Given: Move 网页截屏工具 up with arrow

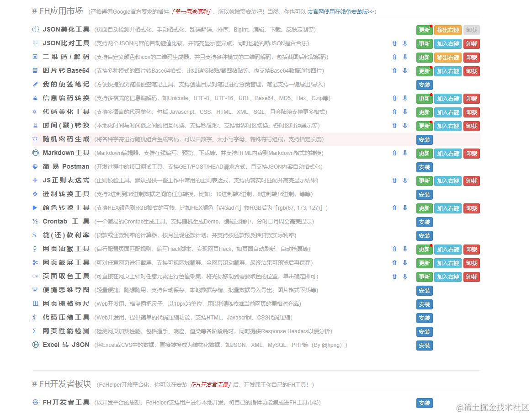Looking at the screenshot, I should point(394,263).
